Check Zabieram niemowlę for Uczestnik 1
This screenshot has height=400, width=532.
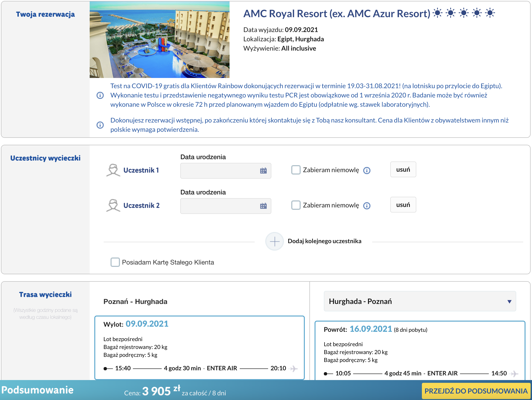(x=296, y=170)
